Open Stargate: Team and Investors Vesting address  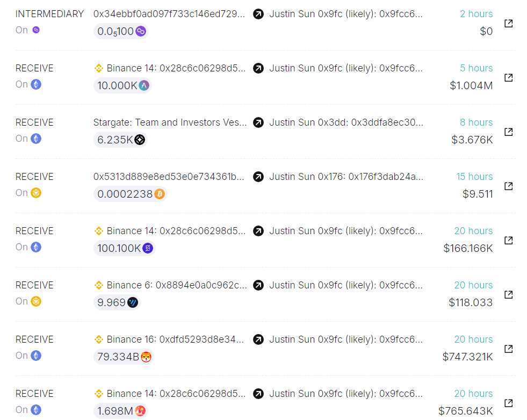tap(170, 122)
